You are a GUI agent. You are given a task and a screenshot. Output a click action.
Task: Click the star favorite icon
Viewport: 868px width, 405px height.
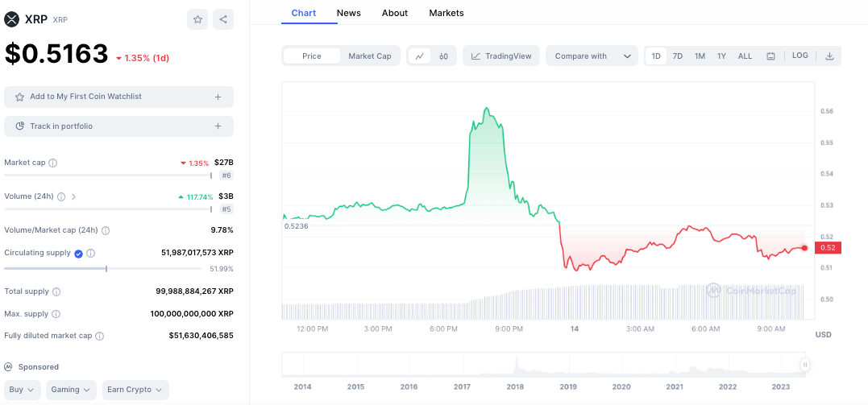pyautogui.click(x=197, y=19)
